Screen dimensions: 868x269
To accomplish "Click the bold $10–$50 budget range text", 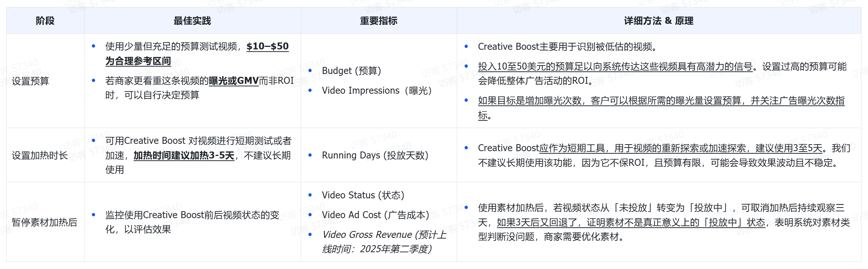I will [267, 46].
